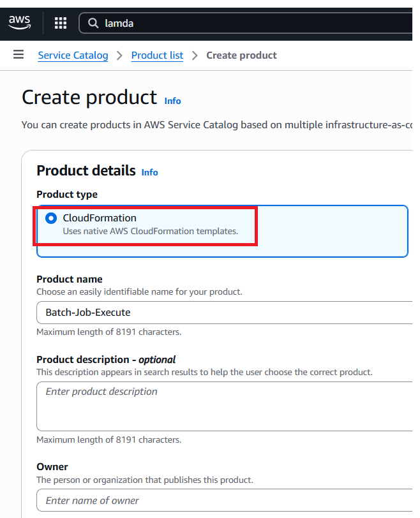The image size is (420, 518).
Task: Click the AWS logo home icon
Action: click(20, 23)
